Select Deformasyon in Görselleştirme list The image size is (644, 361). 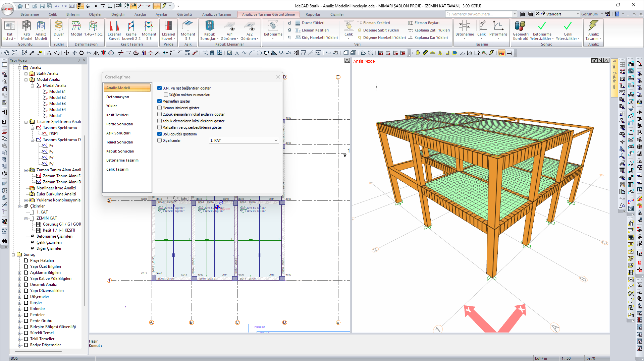click(x=118, y=97)
